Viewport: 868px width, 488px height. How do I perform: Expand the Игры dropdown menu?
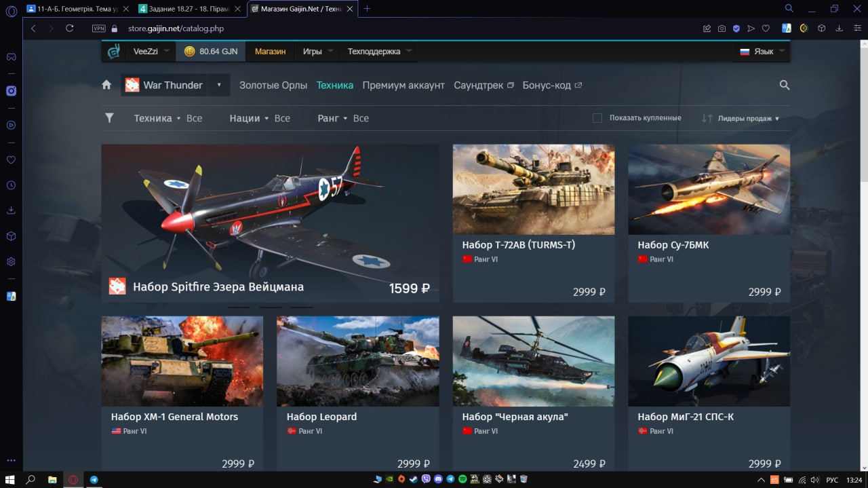click(x=318, y=51)
